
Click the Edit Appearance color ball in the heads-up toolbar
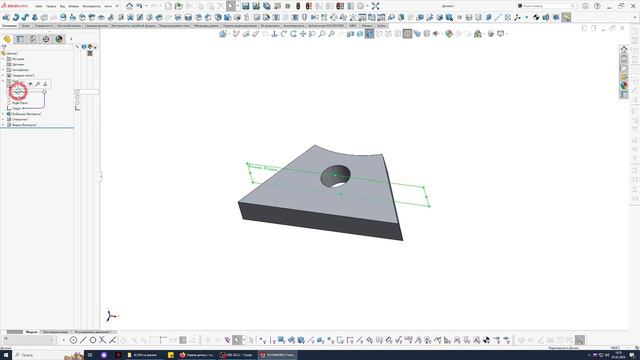(x=449, y=34)
